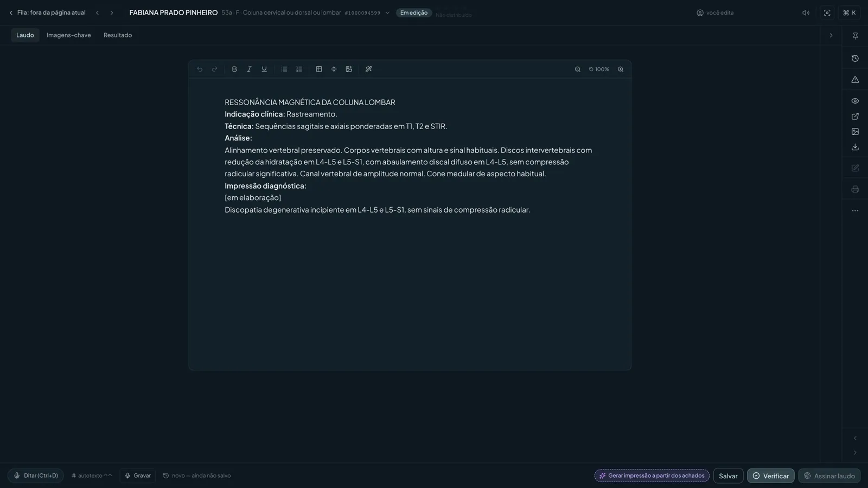Screen dimensions: 868x488
Task: Expand the patient exam dropdown chevron
Action: point(387,13)
